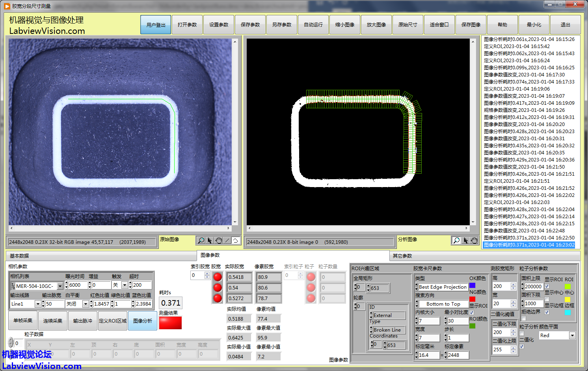Toggle the 显示中心 checkbox
588x371 pixels.
[547, 299]
